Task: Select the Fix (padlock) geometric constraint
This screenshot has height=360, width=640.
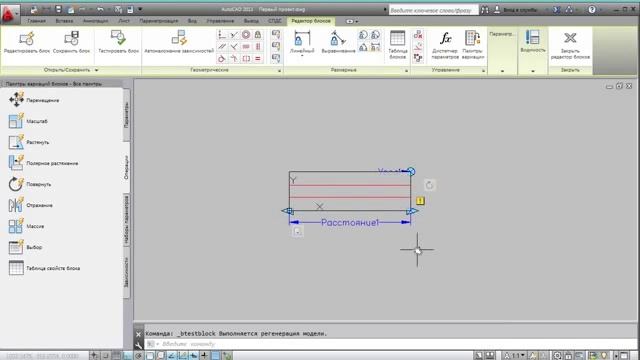Action: pos(258,35)
